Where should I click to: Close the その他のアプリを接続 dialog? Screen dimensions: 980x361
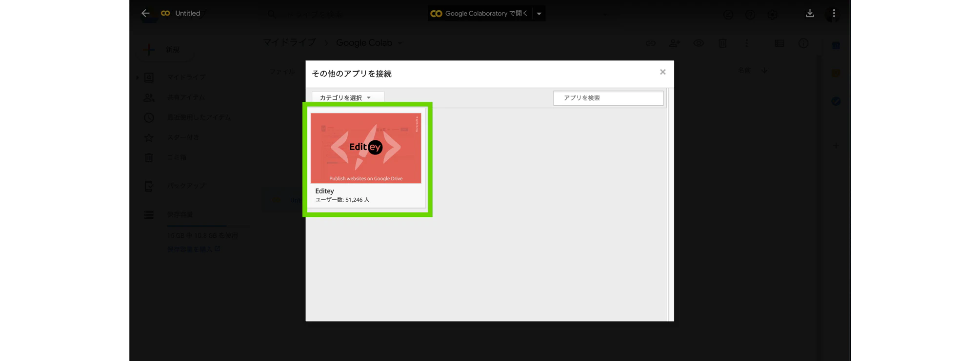click(662, 72)
